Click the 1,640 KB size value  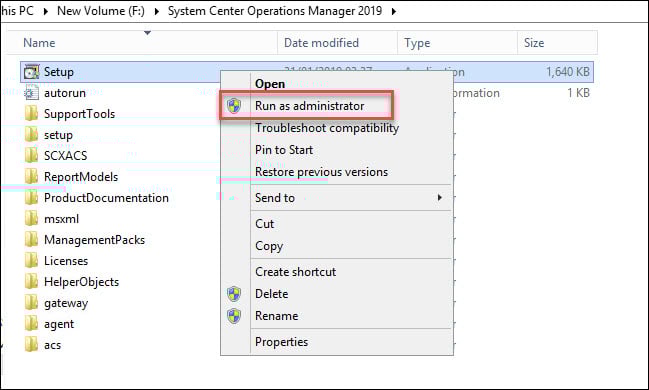(568, 72)
